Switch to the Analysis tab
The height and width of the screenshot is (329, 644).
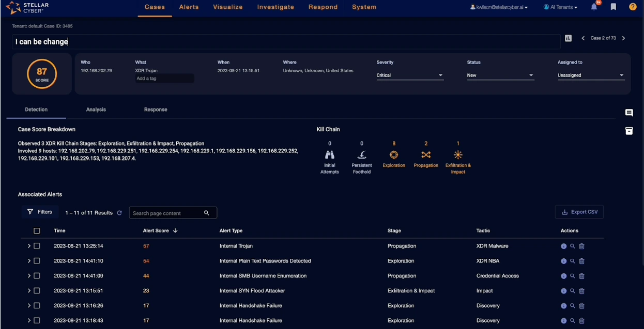[x=96, y=109]
